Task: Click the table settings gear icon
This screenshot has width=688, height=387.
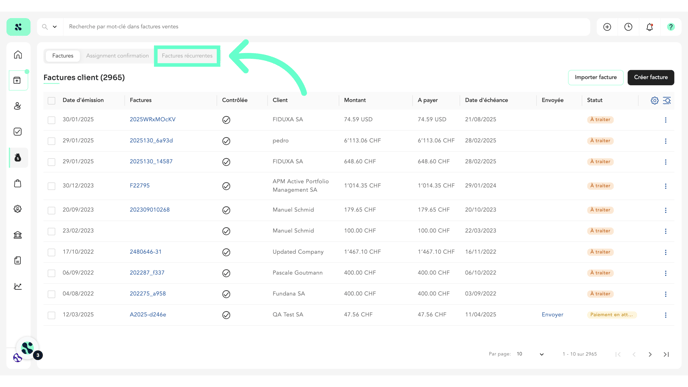Action: pos(654,100)
